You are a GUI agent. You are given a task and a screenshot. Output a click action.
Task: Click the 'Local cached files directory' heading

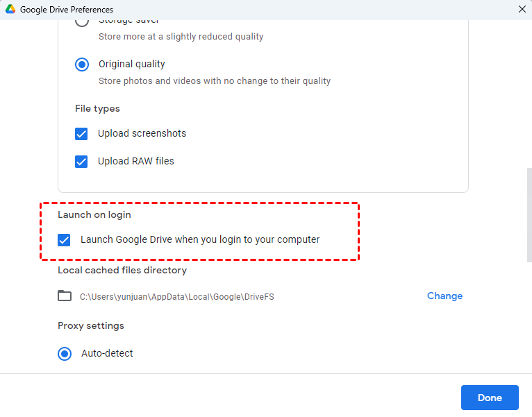(x=122, y=270)
